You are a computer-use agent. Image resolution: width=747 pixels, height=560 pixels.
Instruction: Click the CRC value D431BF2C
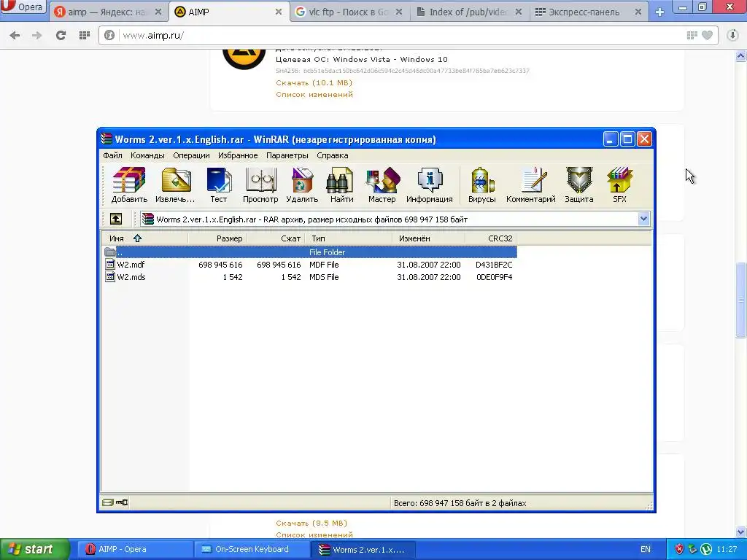(x=494, y=264)
